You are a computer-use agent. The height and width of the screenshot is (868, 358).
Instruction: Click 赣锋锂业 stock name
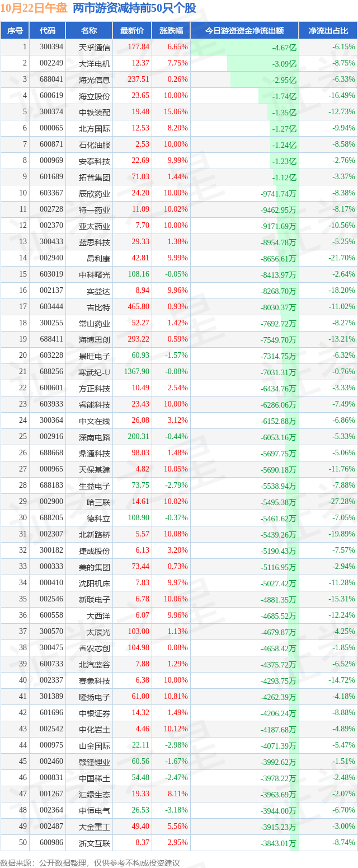[95, 762]
